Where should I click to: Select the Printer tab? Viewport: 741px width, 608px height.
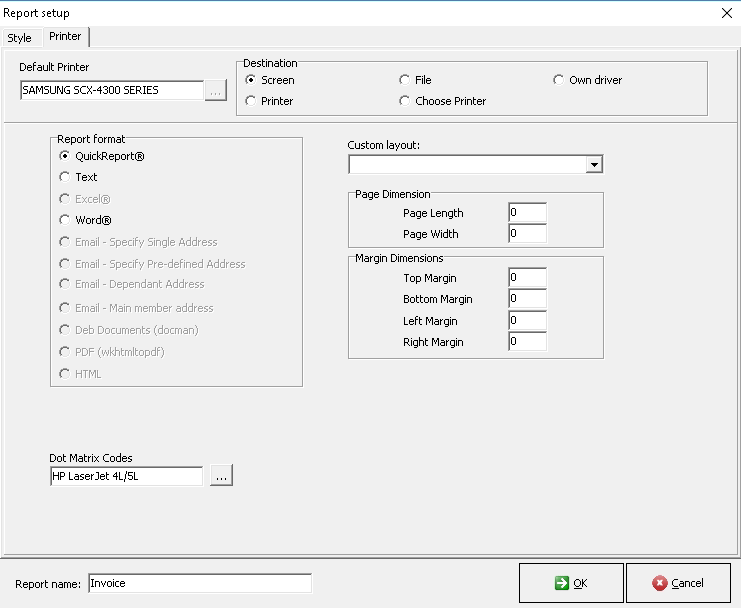[x=65, y=37]
